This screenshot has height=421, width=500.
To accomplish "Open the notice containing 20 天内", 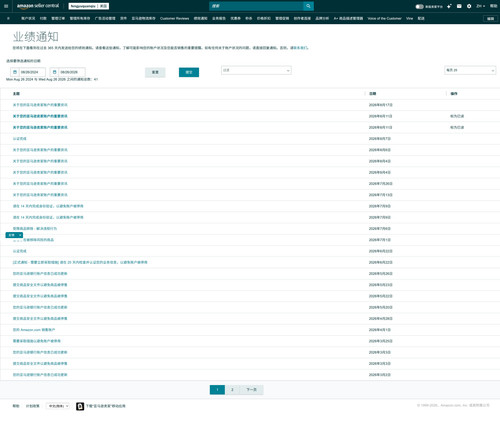I will pyautogui.click(x=80, y=262).
